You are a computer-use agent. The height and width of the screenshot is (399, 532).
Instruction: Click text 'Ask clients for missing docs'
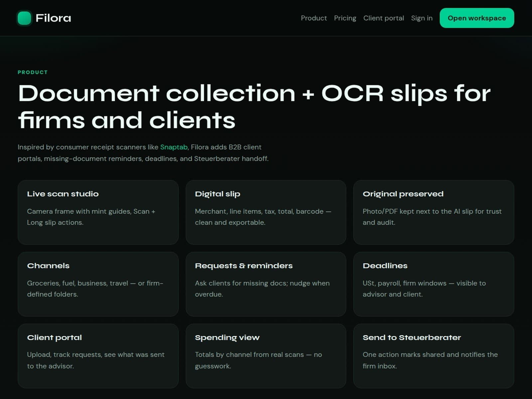pyautogui.click(x=241, y=283)
